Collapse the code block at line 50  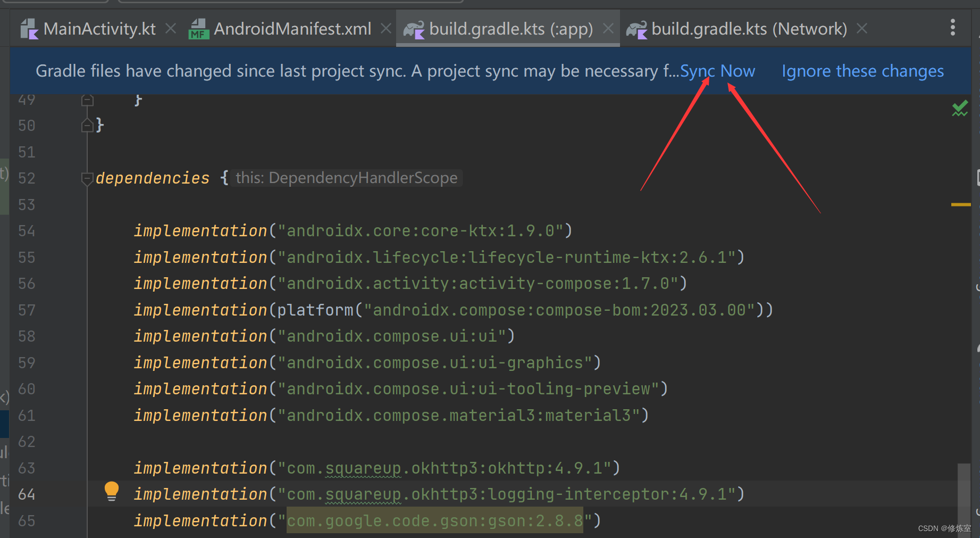pos(87,125)
